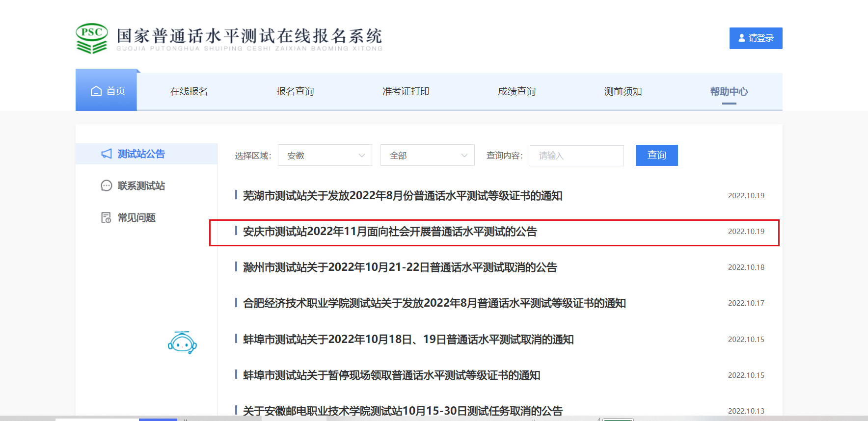The height and width of the screenshot is (421, 868).
Task: Expand the 安徽 region dropdown
Action: click(x=325, y=156)
